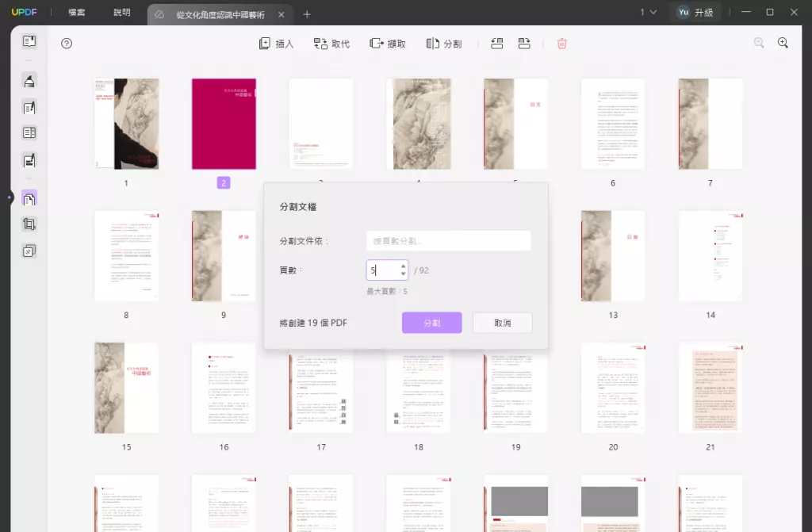Screen dimensions: 812x532
Task: Expand the left sidebar handle dot
Action: pyautogui.click(x=10, y=197)
